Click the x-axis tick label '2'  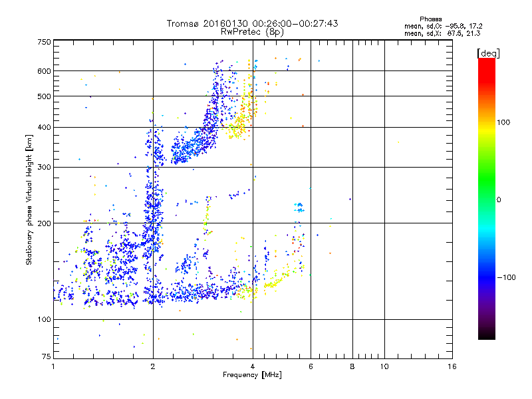pyautogui.click(x=153, y=366)
